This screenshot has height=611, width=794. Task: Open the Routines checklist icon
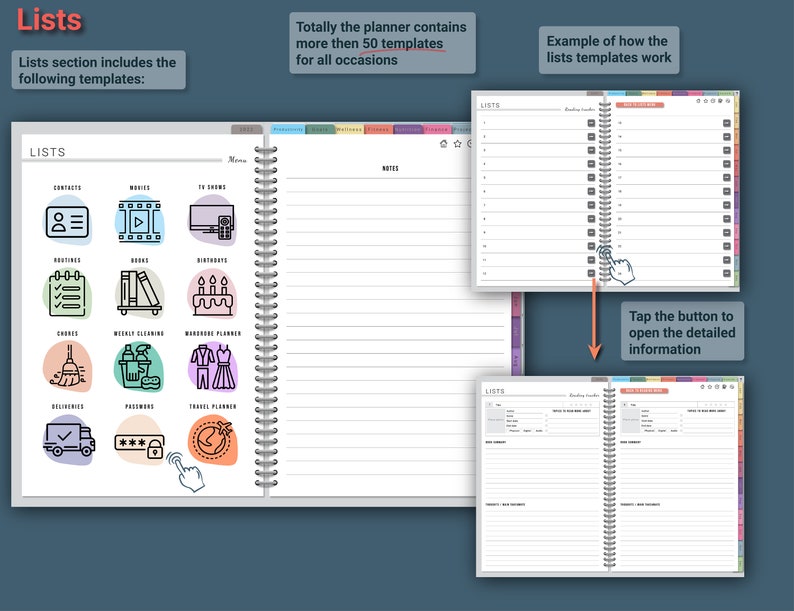pos(67,294)
